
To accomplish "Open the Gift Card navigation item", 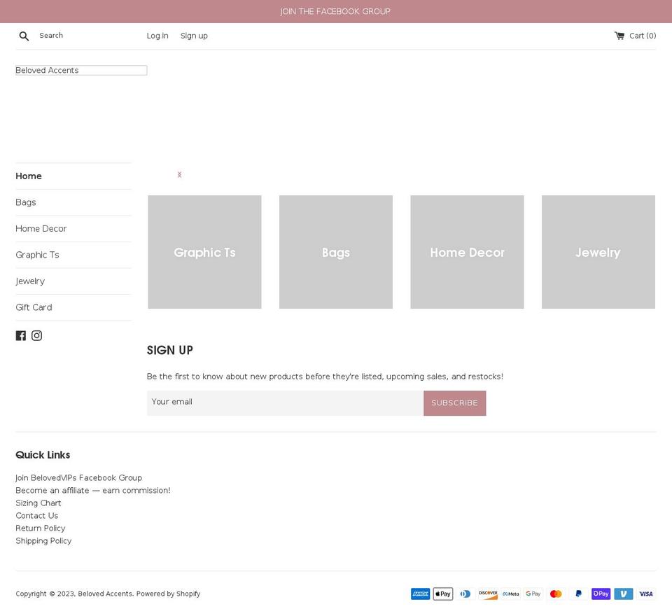I will [34, 307].
